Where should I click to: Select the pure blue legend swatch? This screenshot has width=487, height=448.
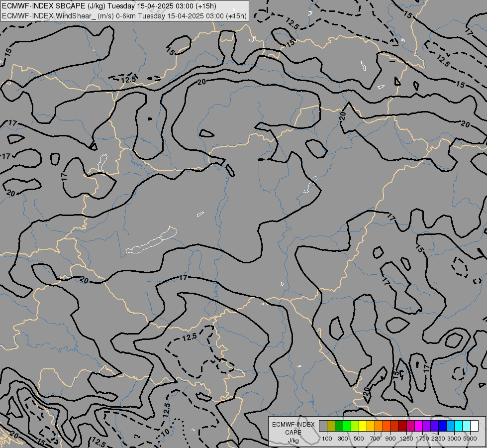click(443, 426)
